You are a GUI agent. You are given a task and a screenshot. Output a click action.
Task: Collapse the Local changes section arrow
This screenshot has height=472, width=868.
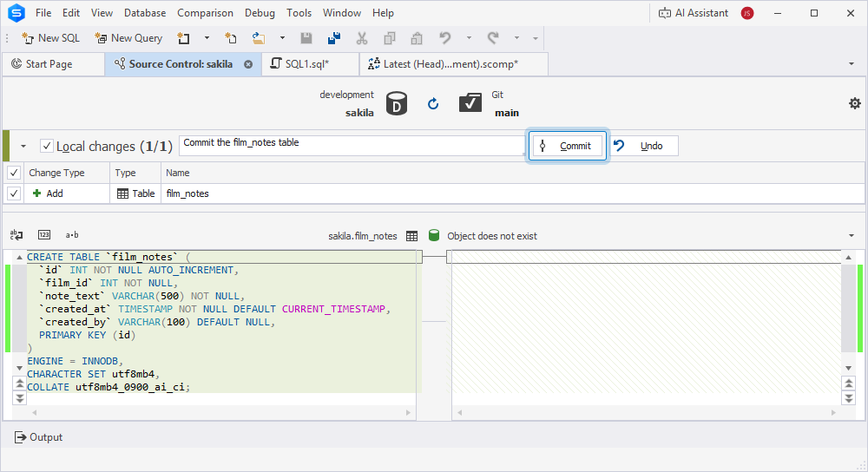point(23,146)
